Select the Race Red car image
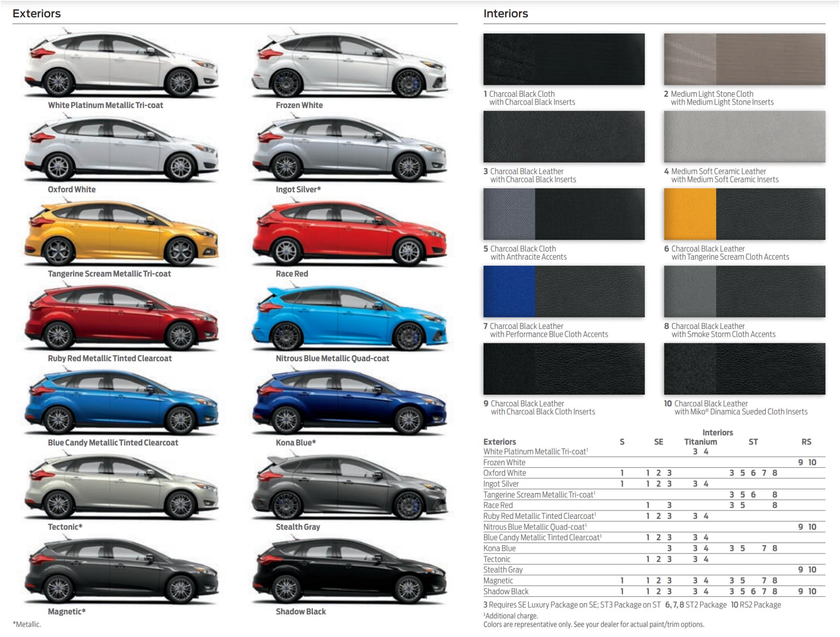 [x=349, y=232]
